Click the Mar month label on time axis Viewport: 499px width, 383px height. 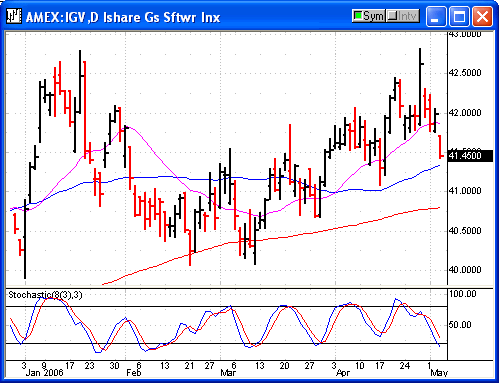[x=228, y=373]
